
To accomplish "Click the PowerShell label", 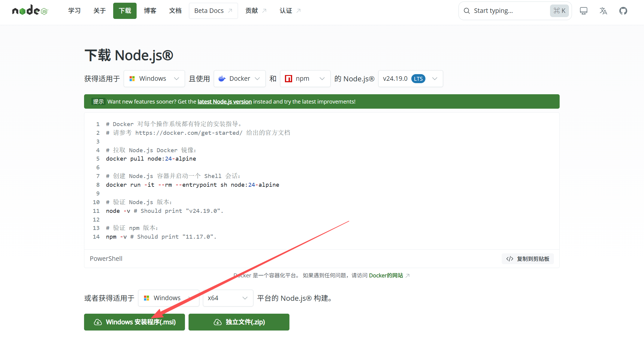I will [x=106, y=259].
